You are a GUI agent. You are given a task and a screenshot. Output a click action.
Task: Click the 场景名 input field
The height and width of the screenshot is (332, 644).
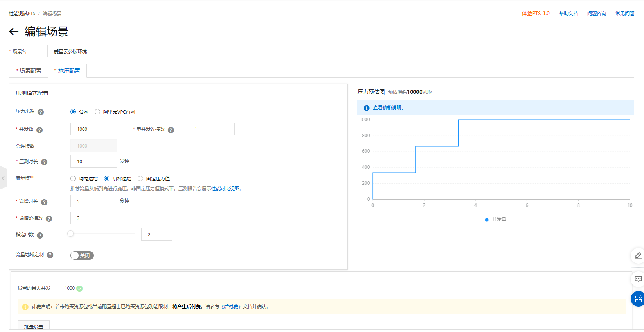coord(125,51)
